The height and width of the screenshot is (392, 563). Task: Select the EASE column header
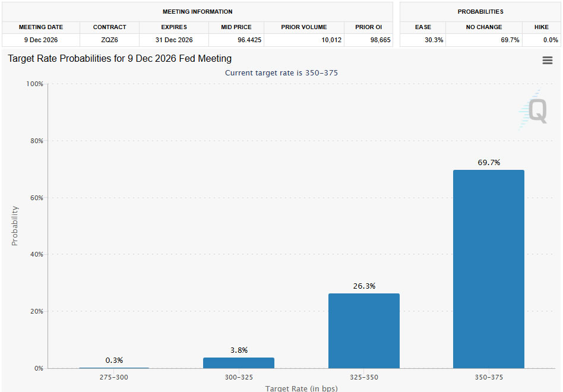[423, 27]
